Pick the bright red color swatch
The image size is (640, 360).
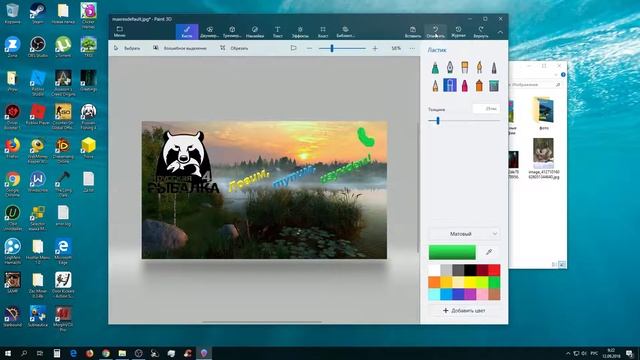494,270
